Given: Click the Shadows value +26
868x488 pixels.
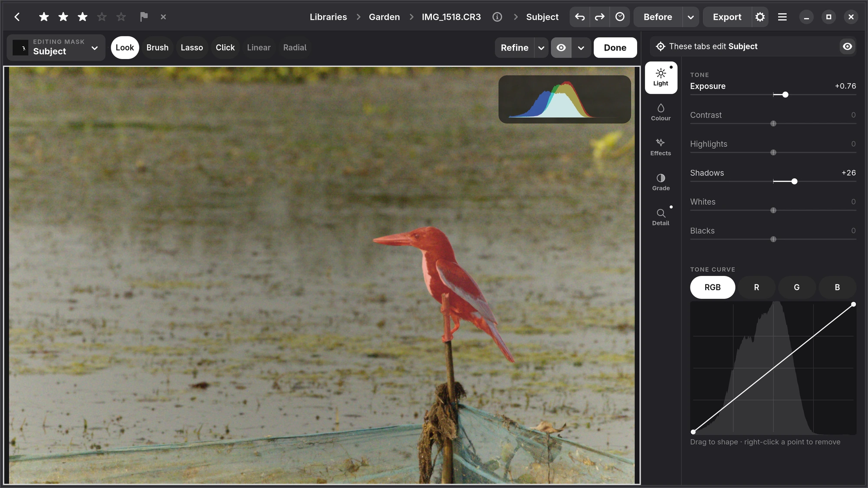Looking at the screenshot, I should click(848, 173).
